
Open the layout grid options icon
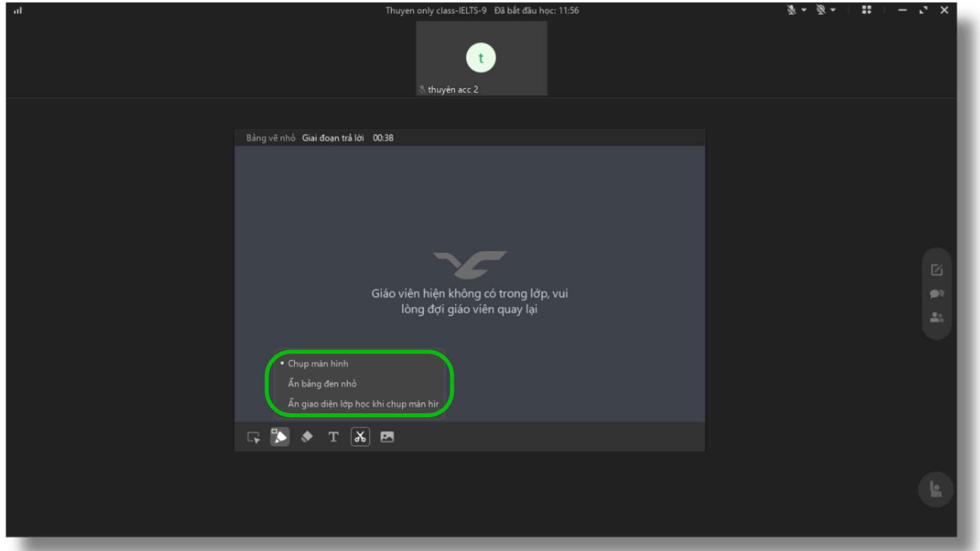867,10
